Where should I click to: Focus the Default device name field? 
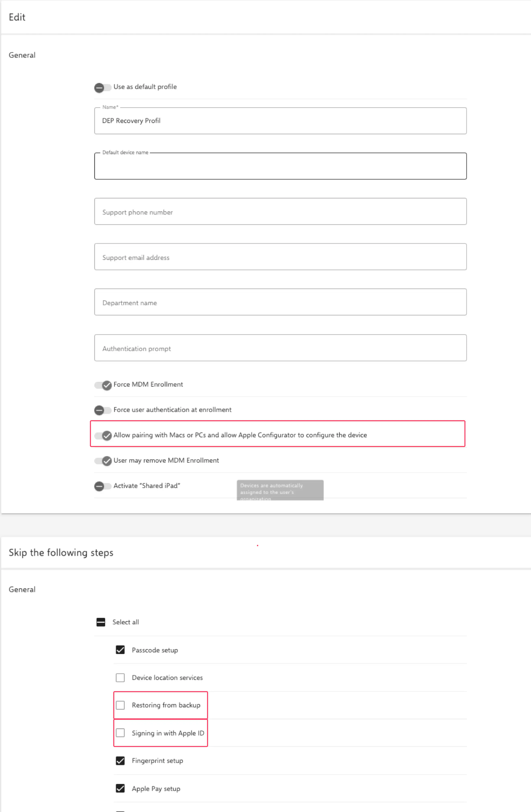(x=280, y=166)
